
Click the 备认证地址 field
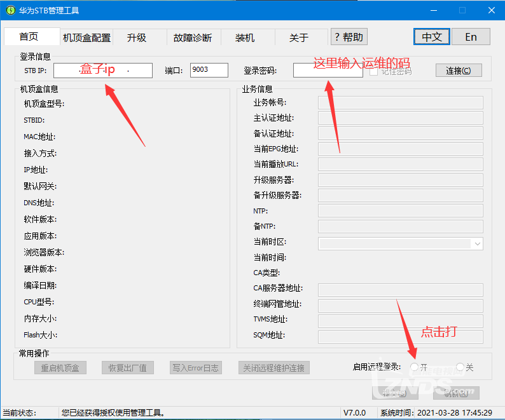tap(400, 133)
